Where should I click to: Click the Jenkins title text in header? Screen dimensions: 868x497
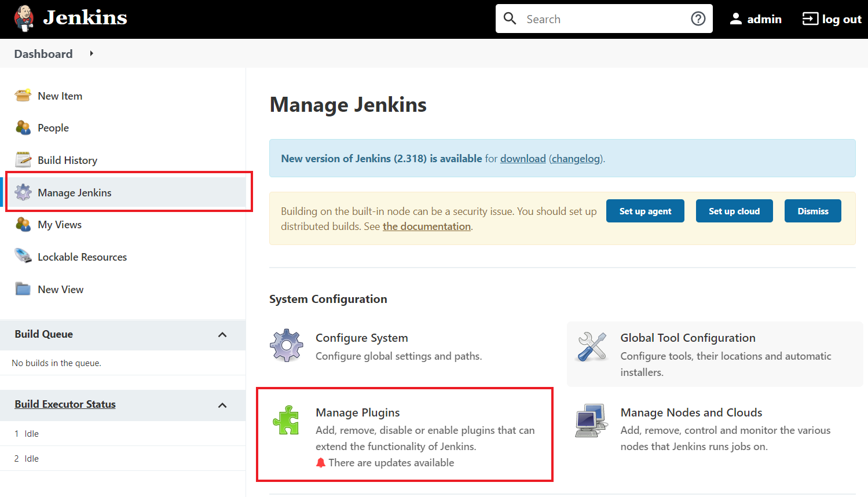pos(85,18)
